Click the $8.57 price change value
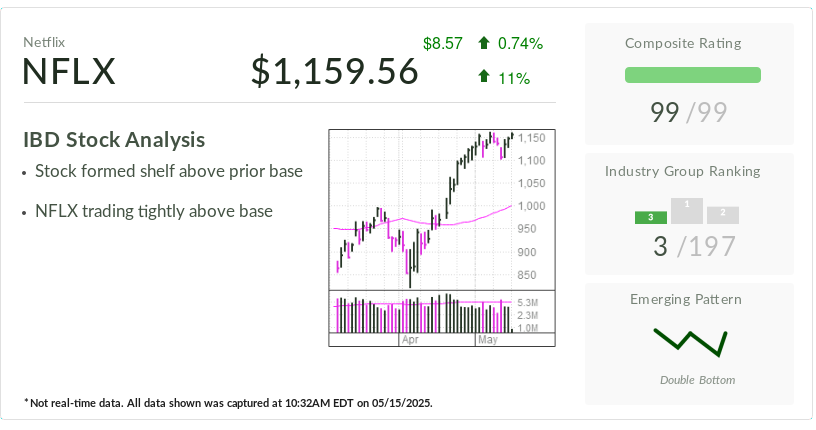This screenshot has width=816, height=430. [x=443, y=43]
